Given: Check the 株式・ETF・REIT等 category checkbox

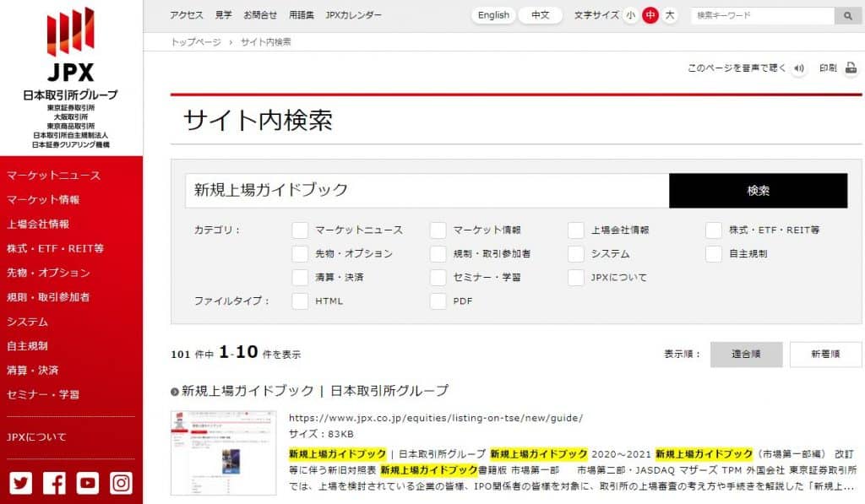Looking at the screenshot, I should click(714, 230).
